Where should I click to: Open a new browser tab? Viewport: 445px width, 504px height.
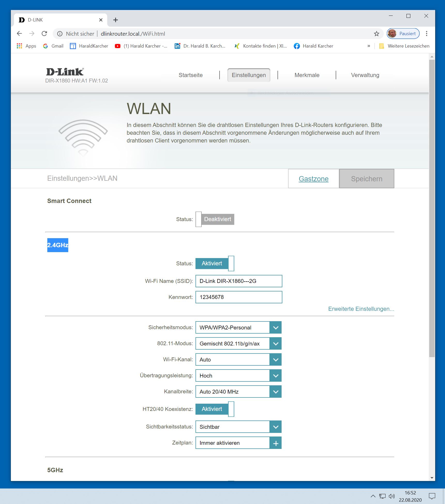click(116, 20)
